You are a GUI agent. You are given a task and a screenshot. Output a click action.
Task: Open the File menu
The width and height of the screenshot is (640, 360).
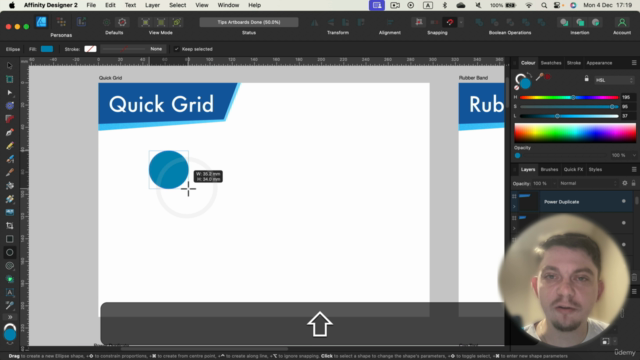(x=91, y=5)
